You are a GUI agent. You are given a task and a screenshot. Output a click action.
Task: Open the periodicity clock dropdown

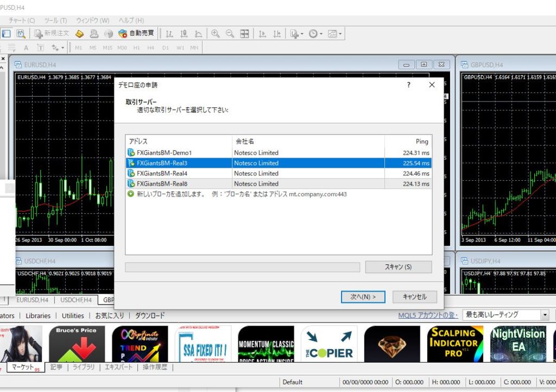[x=315, y=34]
